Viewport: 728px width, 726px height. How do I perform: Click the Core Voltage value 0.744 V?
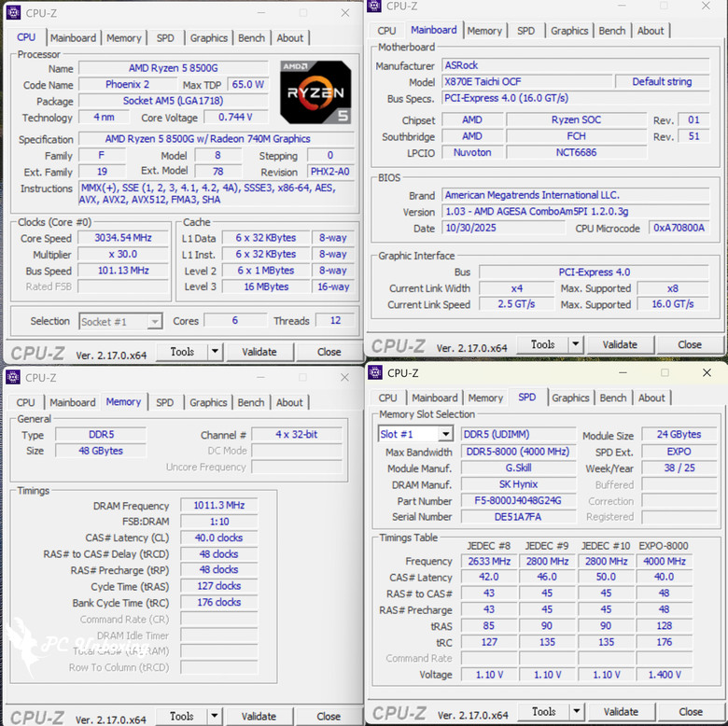[x=235, y=118]
